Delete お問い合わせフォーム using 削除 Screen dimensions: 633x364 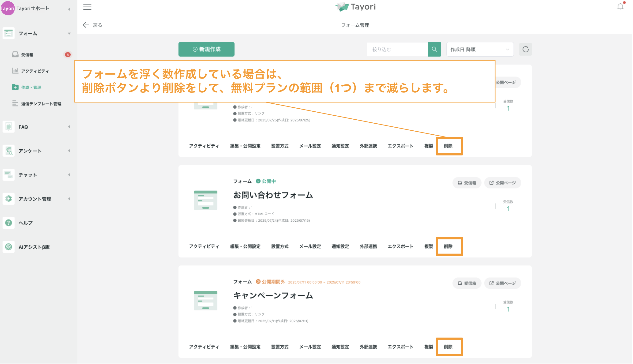click(449, 246)
